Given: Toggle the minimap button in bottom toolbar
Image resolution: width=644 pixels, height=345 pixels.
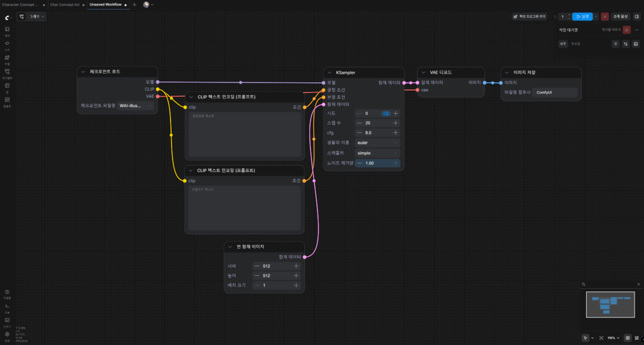Looking at the screenshot, I should click(x=628, y=337).
